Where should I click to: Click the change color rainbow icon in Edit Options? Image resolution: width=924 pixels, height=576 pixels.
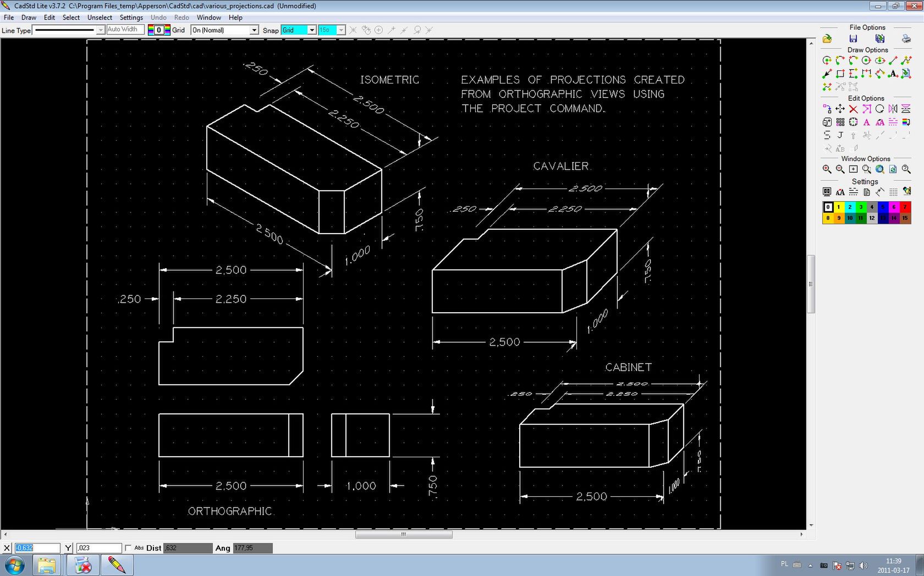[x=906, y=122]
